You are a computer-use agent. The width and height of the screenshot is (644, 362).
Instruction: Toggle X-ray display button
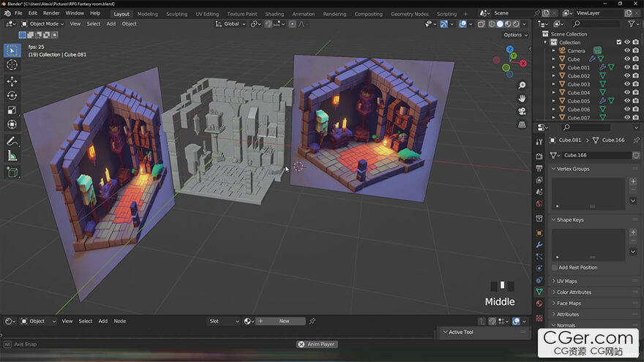pyautogui.click(x=481, y=24)
